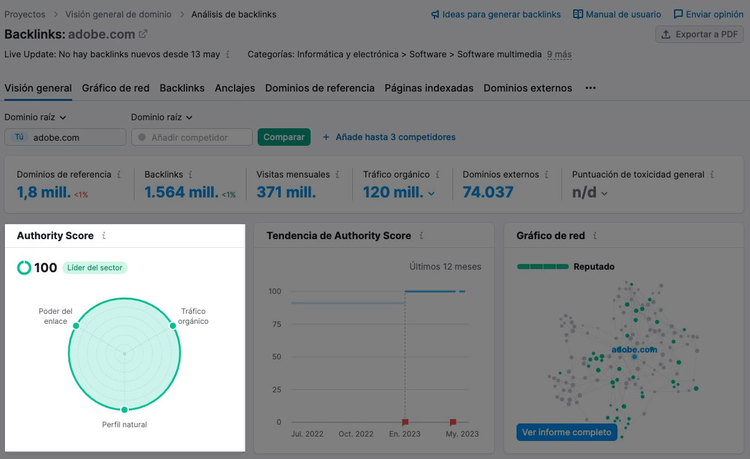Open the Dominios externos tab
750x459 pixels.
528,88
